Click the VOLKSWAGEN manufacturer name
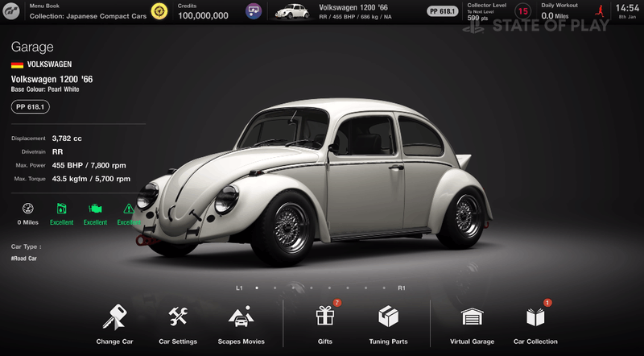The image size is (644, 356). click(x=49, y=64)
